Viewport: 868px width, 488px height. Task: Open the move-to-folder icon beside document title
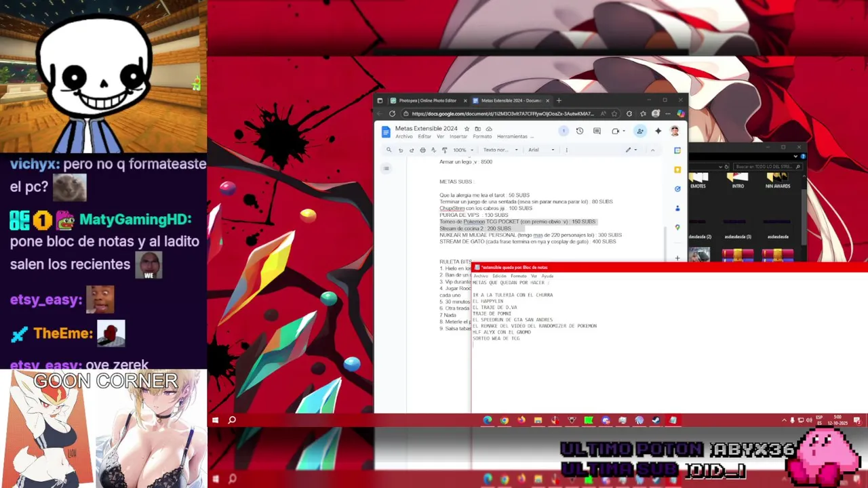(x=478, y=129)
